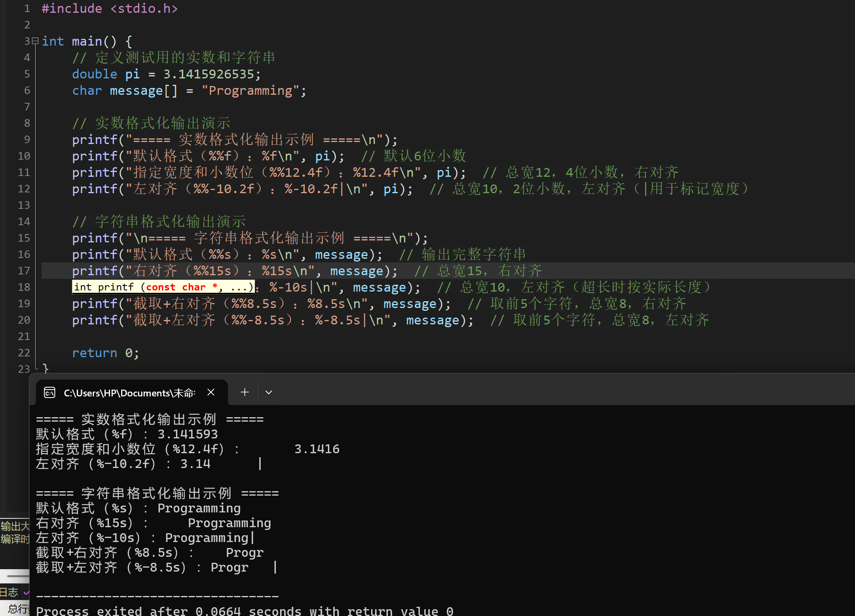Select the C:\Users\HP\Documents terminal tab
Screen dimensions: 855x616
(x=129, y=393)
